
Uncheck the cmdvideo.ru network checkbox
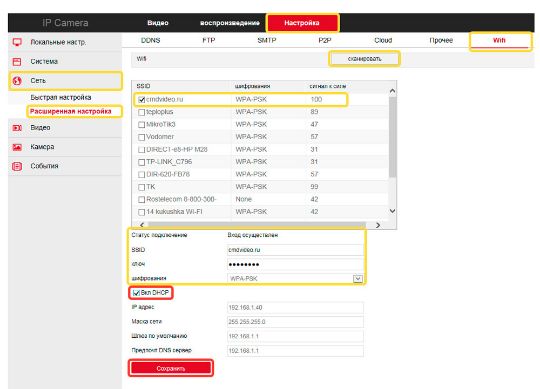(141, 100)
